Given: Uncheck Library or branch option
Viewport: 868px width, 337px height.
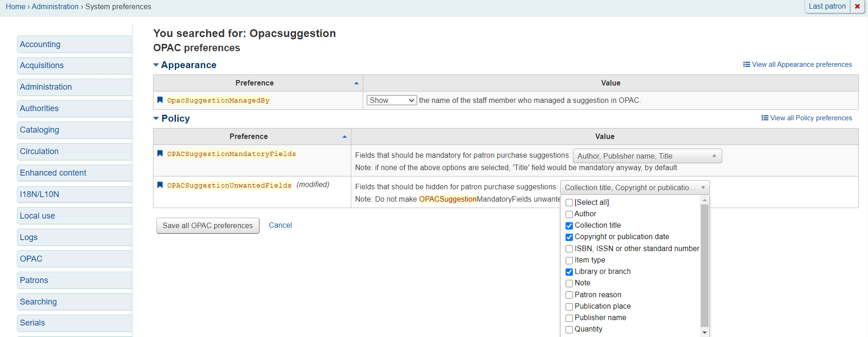Looking at the screenshot, I should pyautogui.click(x=569, y=272).
